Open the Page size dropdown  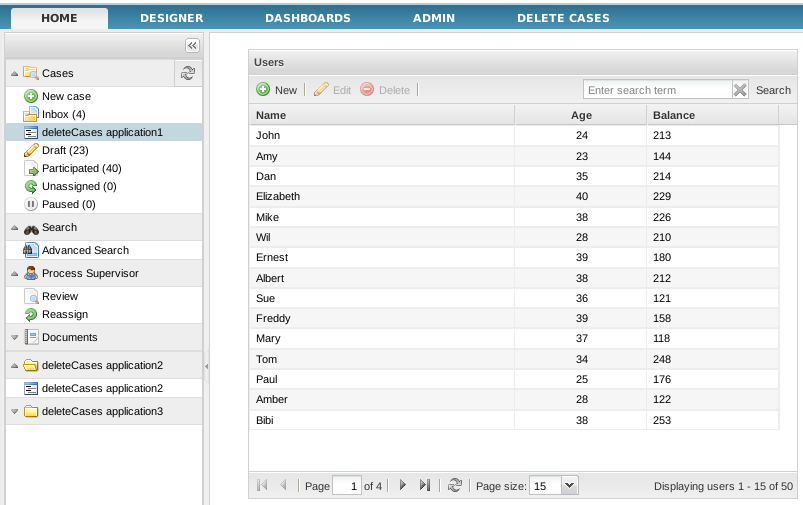pyautogui.click(x=569, y=485)
